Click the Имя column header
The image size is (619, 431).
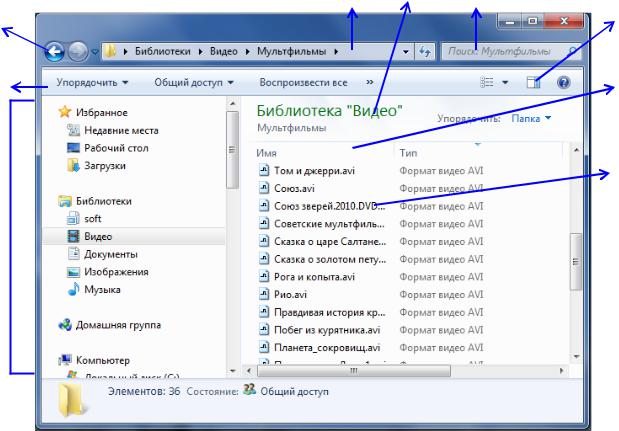click(266, 153)
